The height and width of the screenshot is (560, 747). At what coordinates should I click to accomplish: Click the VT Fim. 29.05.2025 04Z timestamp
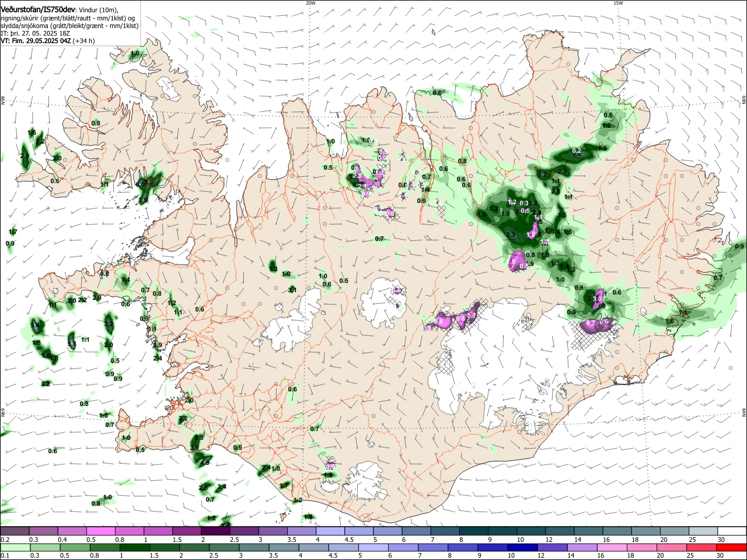(x=47, y=41)
